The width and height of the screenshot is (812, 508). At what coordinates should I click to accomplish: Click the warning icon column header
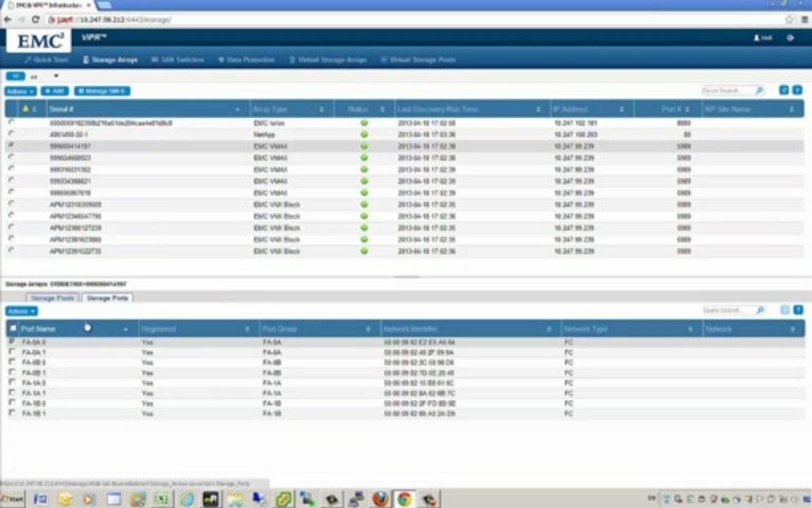click(25, 109)
